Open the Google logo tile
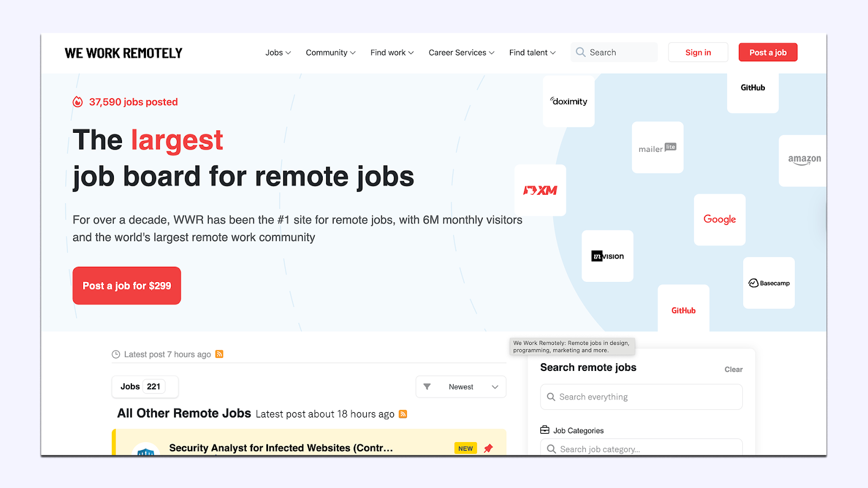 720,220
